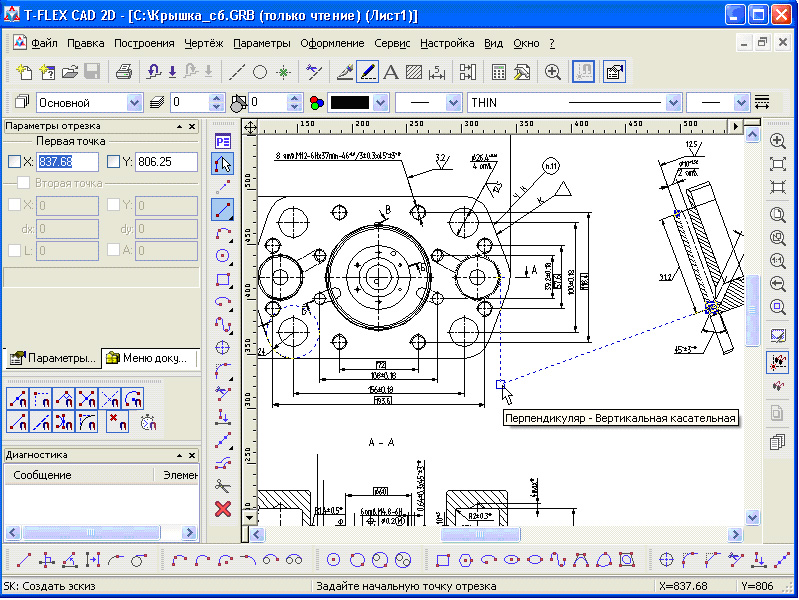Click the clear snaps red X icon

click(117, 422)
